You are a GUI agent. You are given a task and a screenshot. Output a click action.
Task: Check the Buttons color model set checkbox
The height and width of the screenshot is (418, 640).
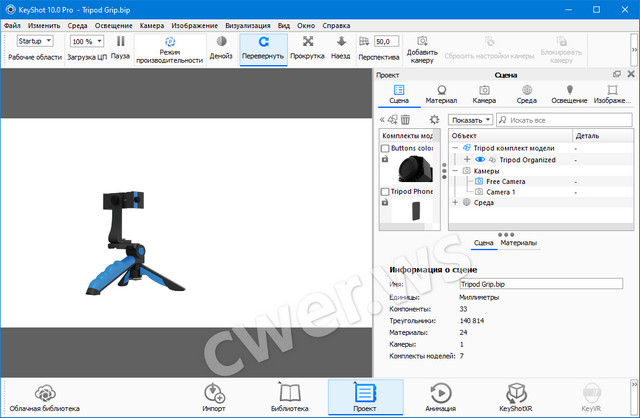(x=385, y=148)
